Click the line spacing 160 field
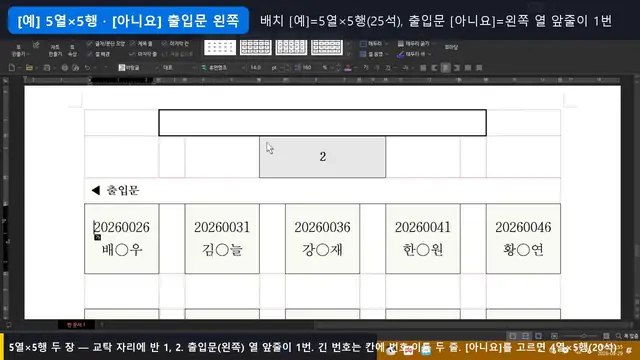Viewport: 640px width, 360px height. pyautogui.click(x=308, y=68)
